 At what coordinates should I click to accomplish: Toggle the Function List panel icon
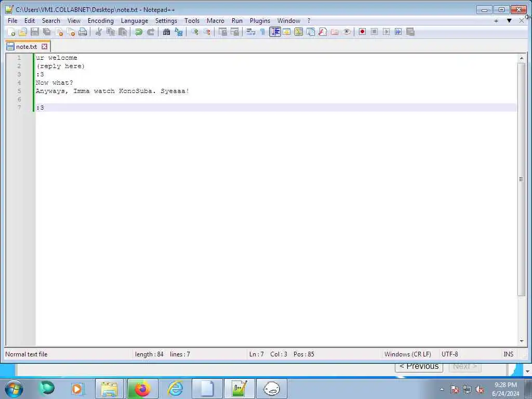[323, 32]
